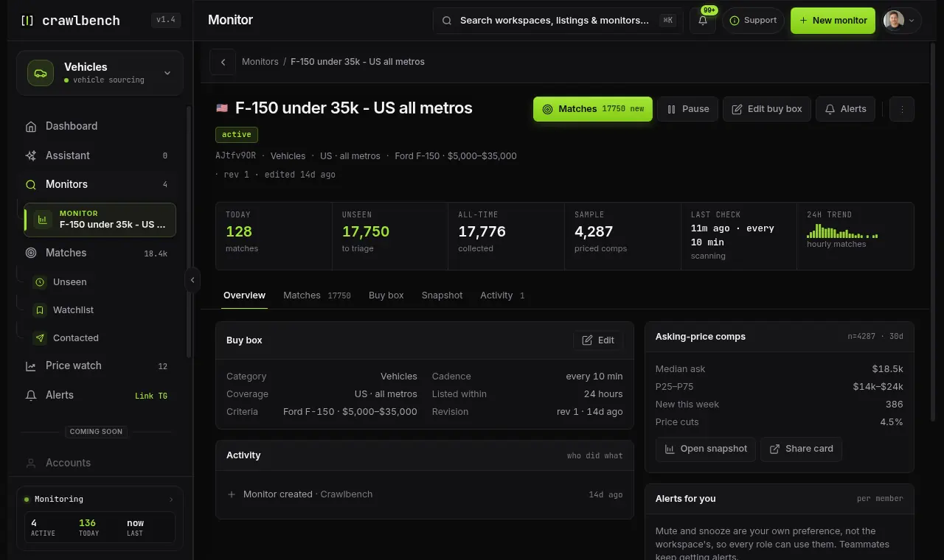Click Link TG next to Alerts
Screen dimensions: 944x560
point(151,396)
